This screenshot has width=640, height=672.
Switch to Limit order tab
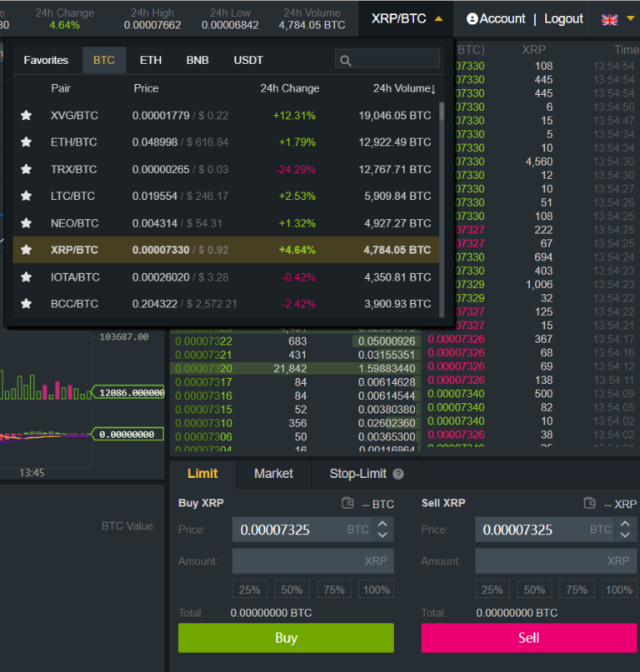[202, 474]
